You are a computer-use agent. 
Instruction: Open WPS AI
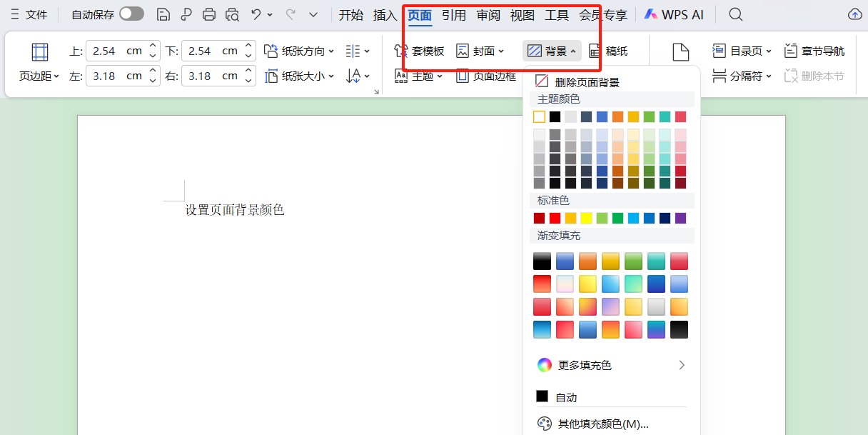[674, 14]
